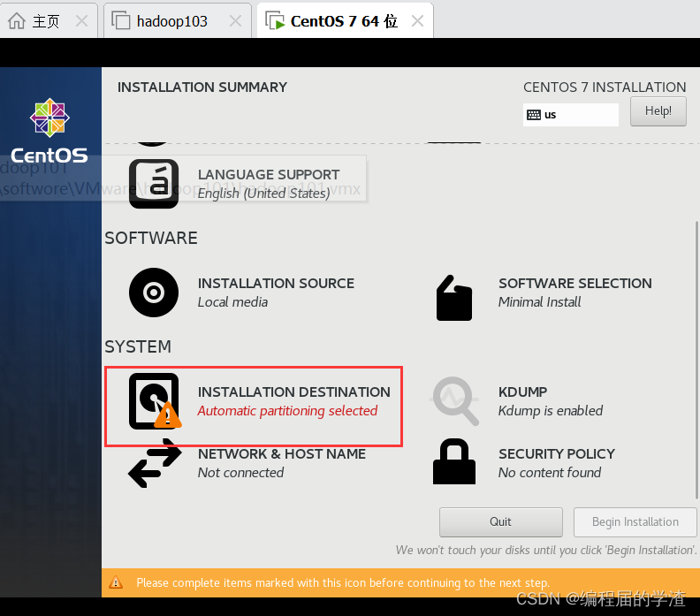Close the CentOS 7 64 位 tab
Screen dimensions: 700x616
[417, 20]
